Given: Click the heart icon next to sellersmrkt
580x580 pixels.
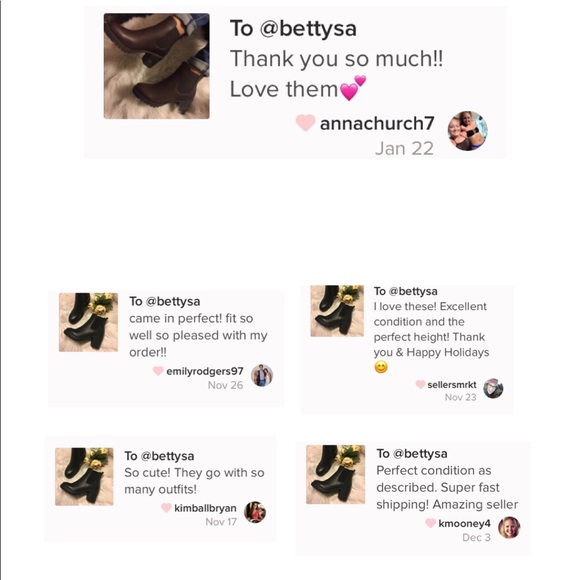Looking at the screenshot, I should pyautogui.click(x=420, y=384).
